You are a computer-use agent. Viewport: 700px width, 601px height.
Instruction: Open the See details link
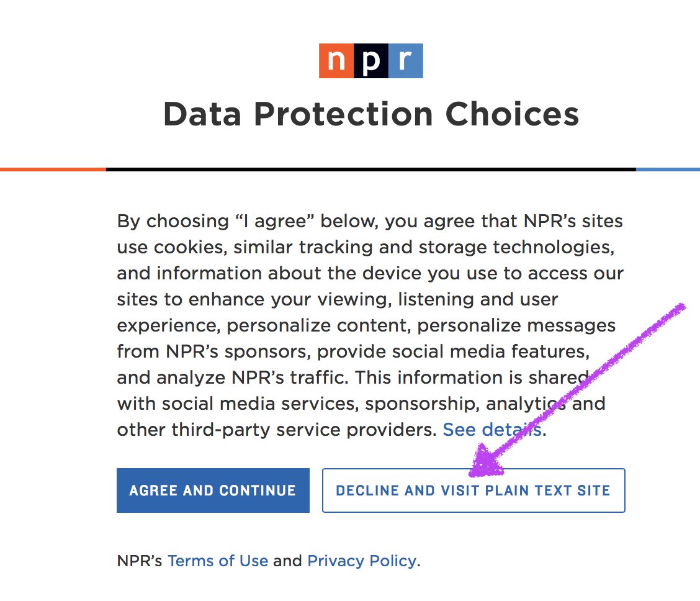(492, 430)
